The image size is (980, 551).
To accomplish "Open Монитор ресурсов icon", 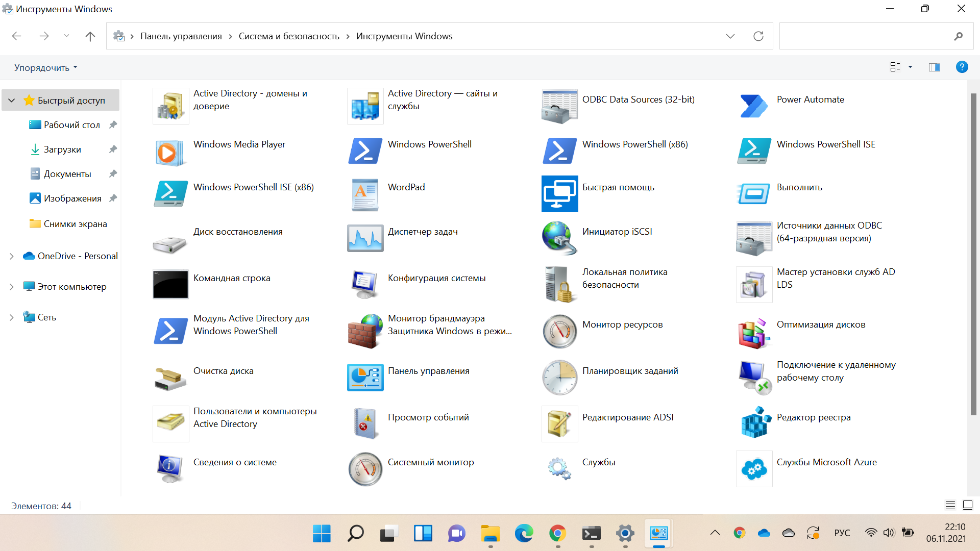I will [559, 331].
